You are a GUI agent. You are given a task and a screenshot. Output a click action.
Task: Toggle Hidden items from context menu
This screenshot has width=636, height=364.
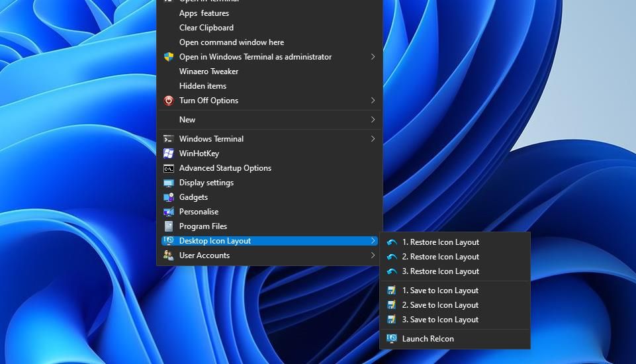tap(203, 86)
